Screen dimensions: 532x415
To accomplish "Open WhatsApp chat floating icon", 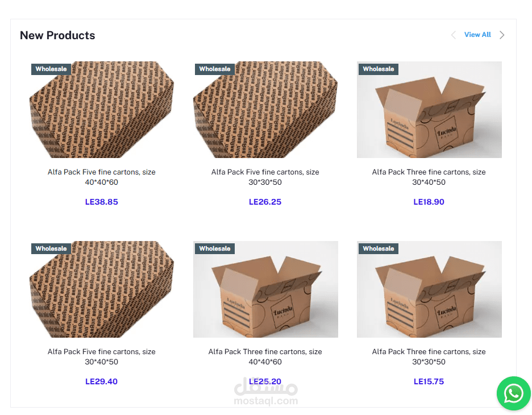I will (513, 393).
